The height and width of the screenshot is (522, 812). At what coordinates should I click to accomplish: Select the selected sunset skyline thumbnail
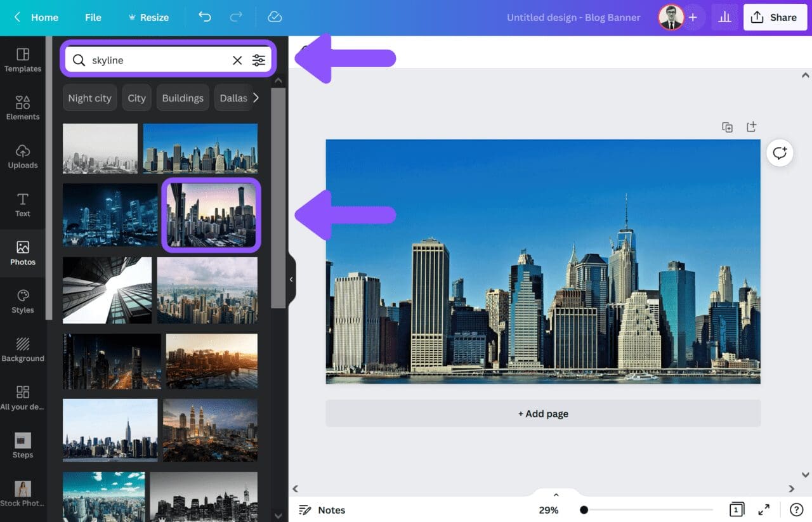211,214
